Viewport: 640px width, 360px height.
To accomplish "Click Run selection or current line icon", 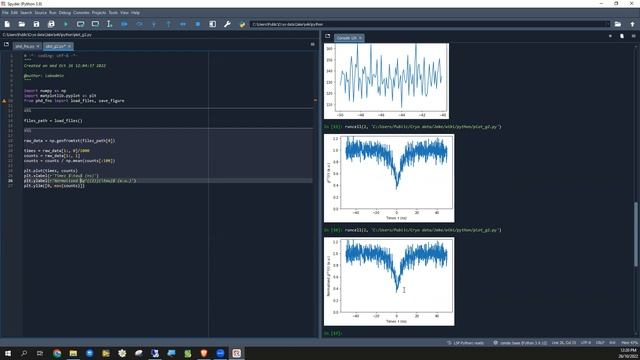I will 109,24.
